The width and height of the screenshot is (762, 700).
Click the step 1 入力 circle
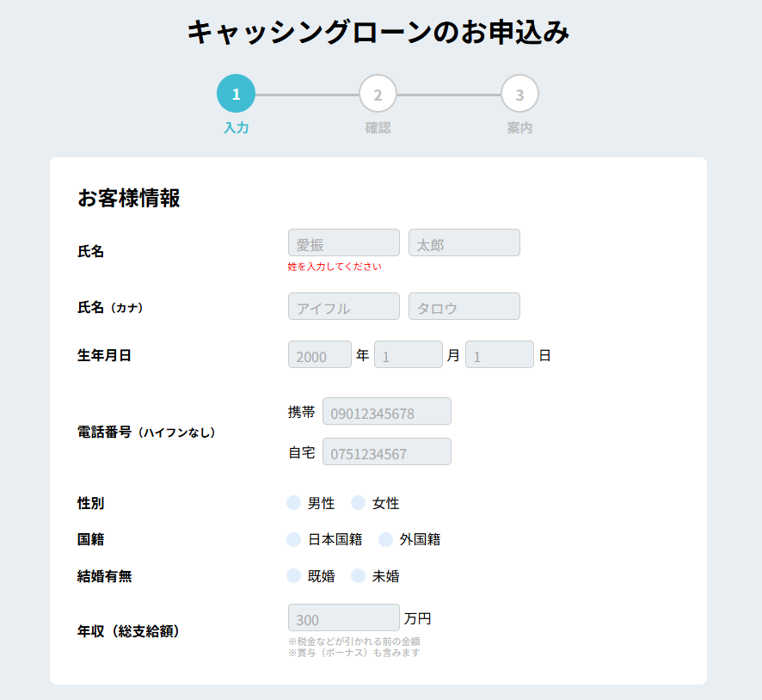point(236,93)
